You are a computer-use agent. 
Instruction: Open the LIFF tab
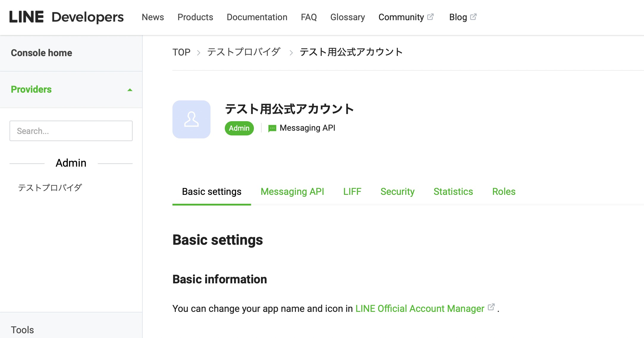point(352,192)
